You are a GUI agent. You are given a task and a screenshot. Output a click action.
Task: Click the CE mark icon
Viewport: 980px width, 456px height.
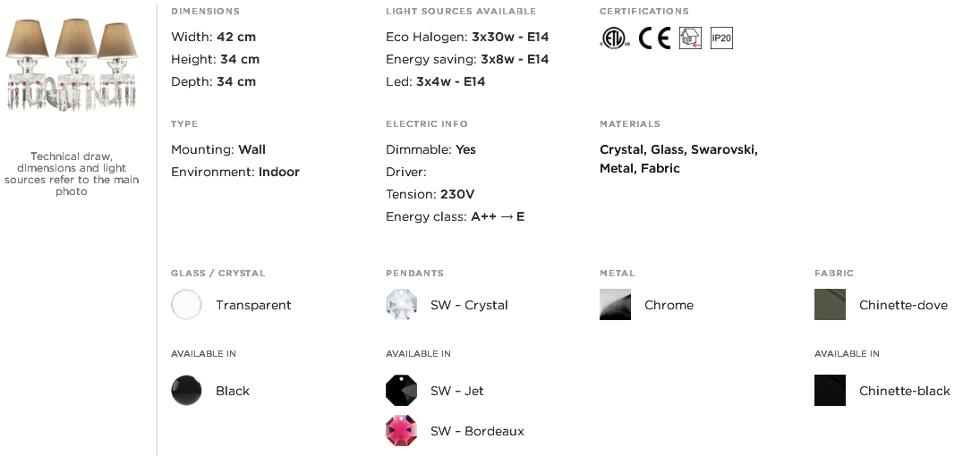[654, 38]
